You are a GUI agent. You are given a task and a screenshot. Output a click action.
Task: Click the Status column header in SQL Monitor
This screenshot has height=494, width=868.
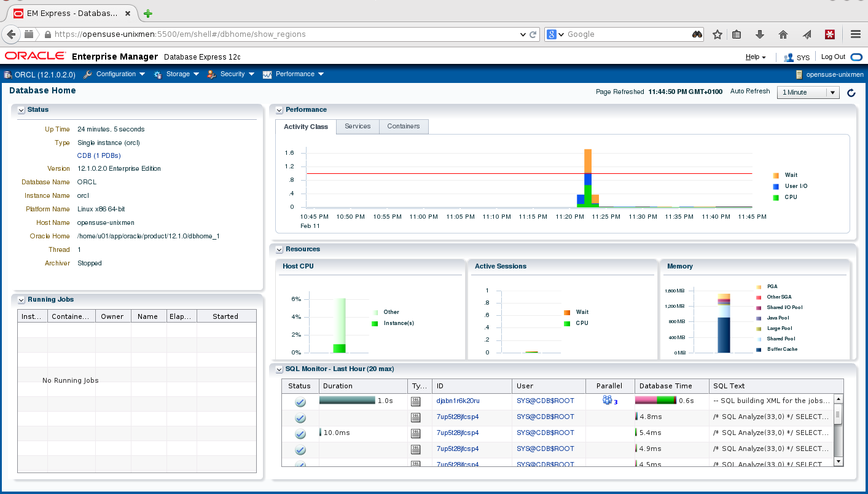tap(300, 386)
